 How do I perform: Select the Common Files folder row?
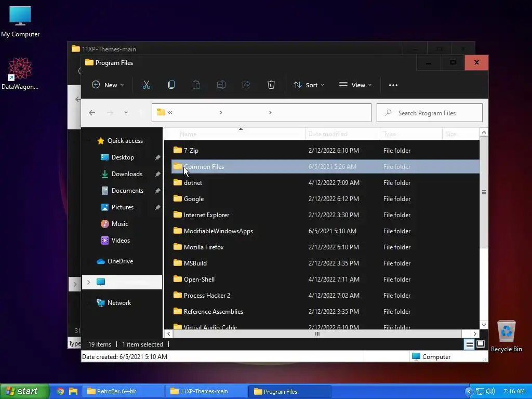(325, 167)
